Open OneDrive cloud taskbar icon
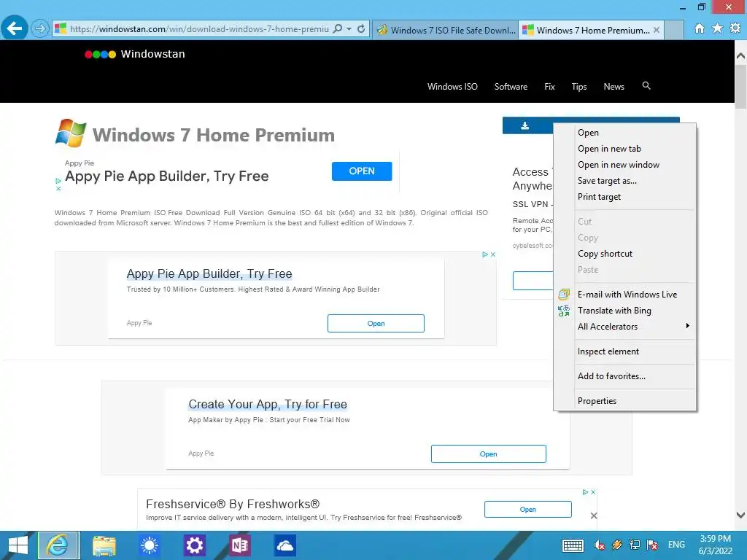The height and width of the screenshot is (560, 747). (x=285, y=545)
